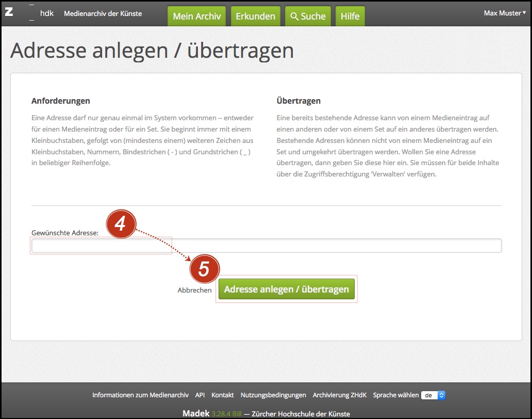This screenshot has width=532, height=419.
Task: Click the magnifier icon in the Suche tab
Action: 294,17
